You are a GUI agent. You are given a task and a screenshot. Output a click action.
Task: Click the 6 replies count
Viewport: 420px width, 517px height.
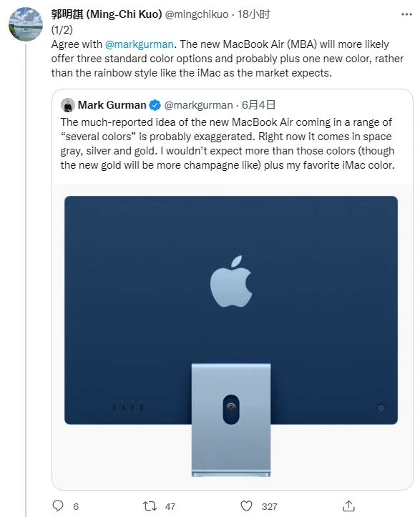click(x=76, y=506)
